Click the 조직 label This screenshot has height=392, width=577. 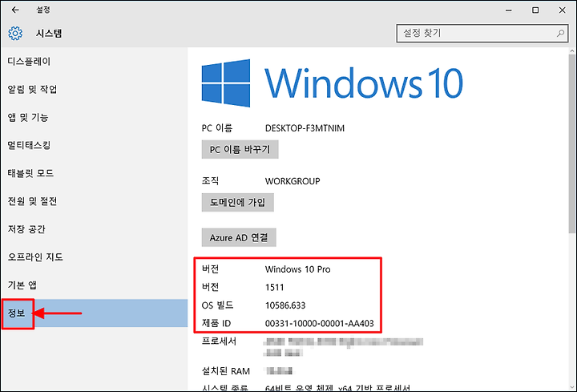coord(210,181)
